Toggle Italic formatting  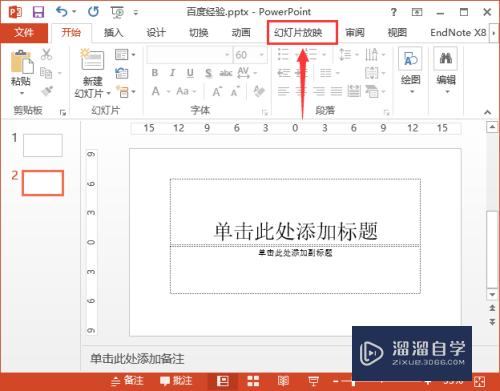(172, 73)
